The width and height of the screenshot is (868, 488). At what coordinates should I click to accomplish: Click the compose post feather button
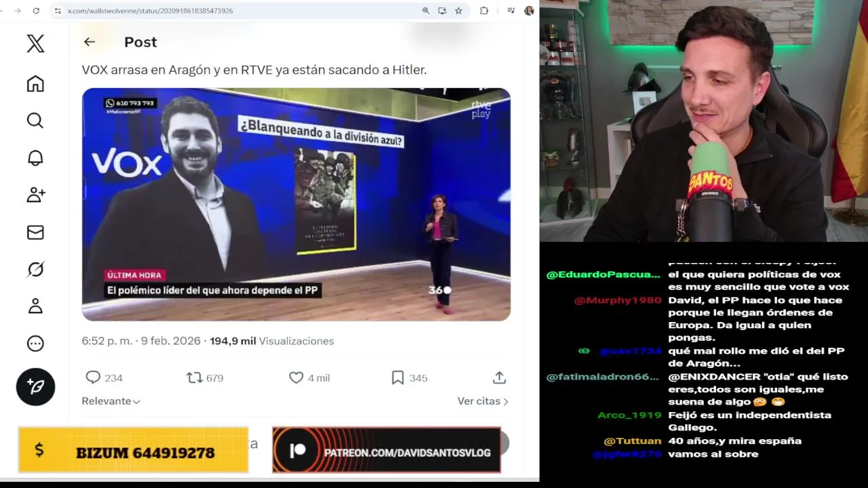coord(35,386)
